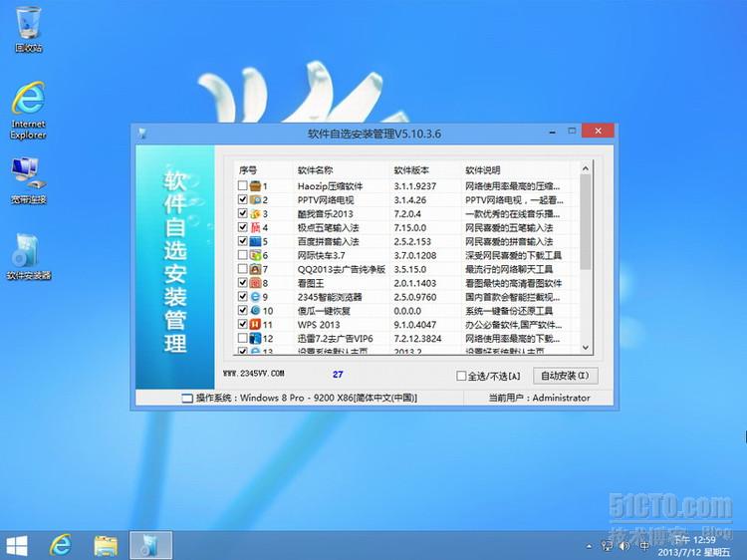Click the 2345智能浏览器 row icon

[x=255, y=297]
